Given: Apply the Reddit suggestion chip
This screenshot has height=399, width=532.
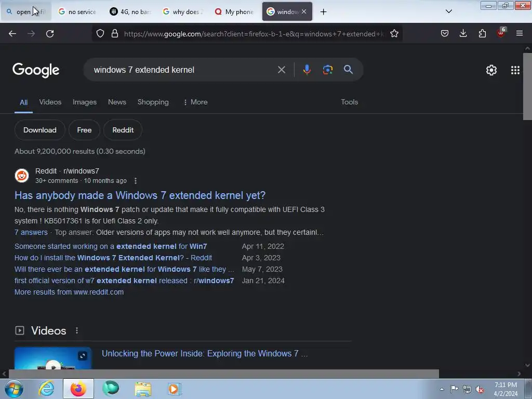Looking at the screenshot, I should (x=123, y=130).
